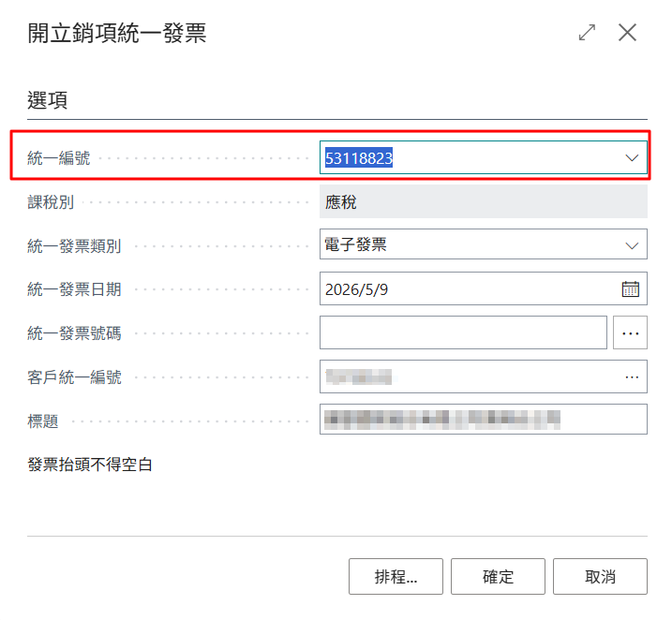Expand the 統一編號 dropdown arrow
Image resolution: width=672 pixels, height=620 pixels.
[x=632, y=157]
